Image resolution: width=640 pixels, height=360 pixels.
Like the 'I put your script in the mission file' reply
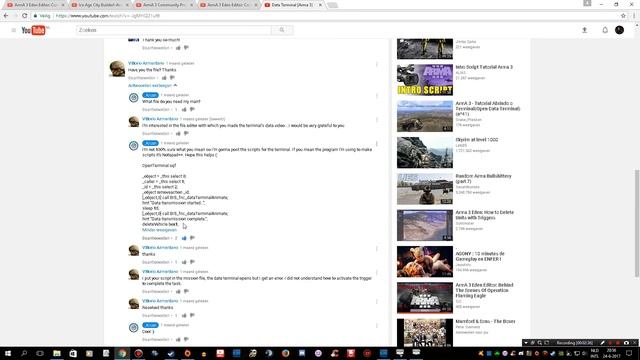click(x=178, y=291)
